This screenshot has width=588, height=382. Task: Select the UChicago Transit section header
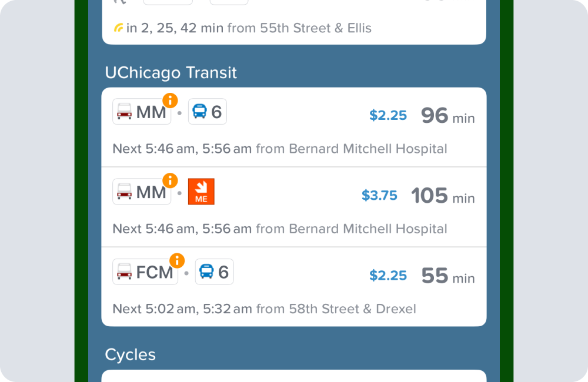pyautogui.click(x=171, y=73)
